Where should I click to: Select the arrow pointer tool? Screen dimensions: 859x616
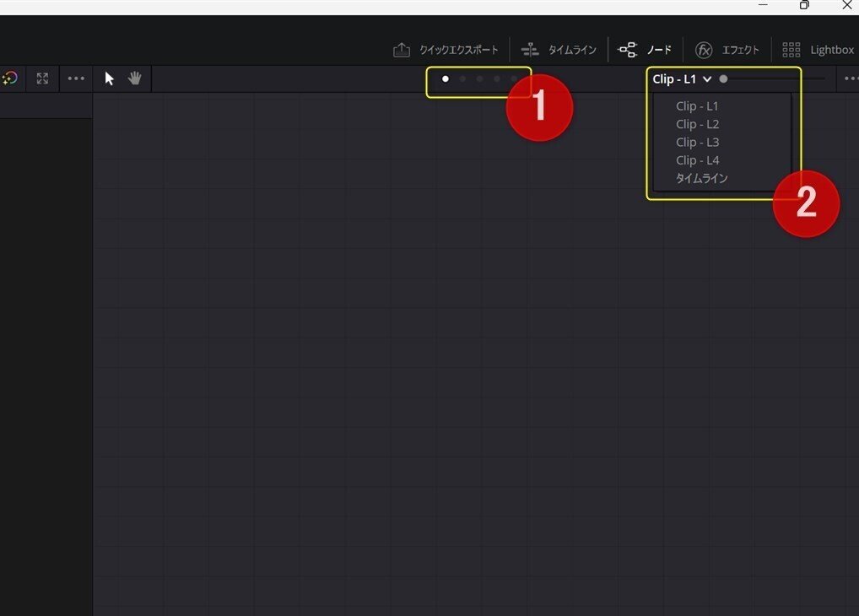[x=109, y=78]
